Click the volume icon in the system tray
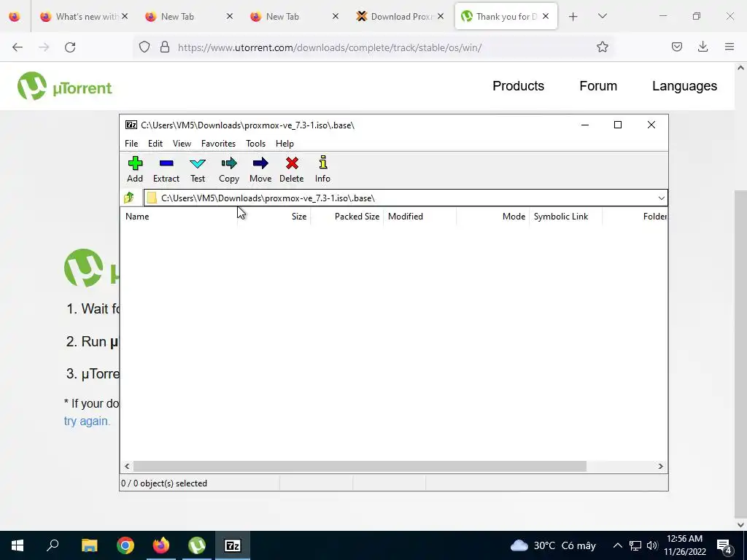This screenshot has width=747, height=560. tap(652, 545)
